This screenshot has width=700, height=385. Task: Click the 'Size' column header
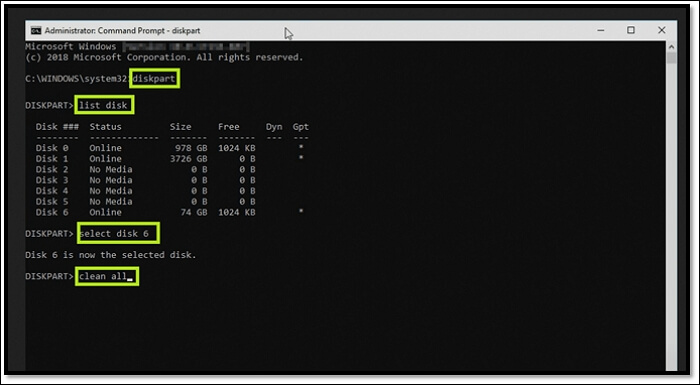coord(180,127)
